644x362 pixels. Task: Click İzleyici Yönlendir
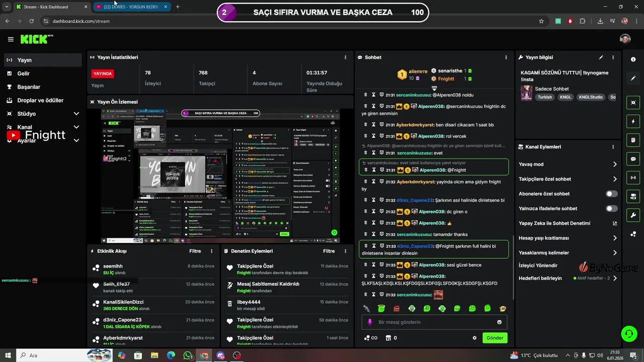coord(538,265)
